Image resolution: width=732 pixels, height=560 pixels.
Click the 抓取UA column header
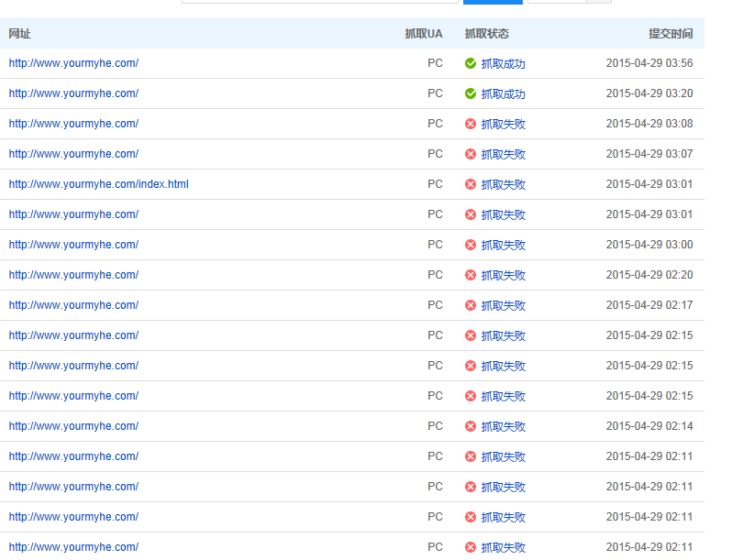click(423, 34)
